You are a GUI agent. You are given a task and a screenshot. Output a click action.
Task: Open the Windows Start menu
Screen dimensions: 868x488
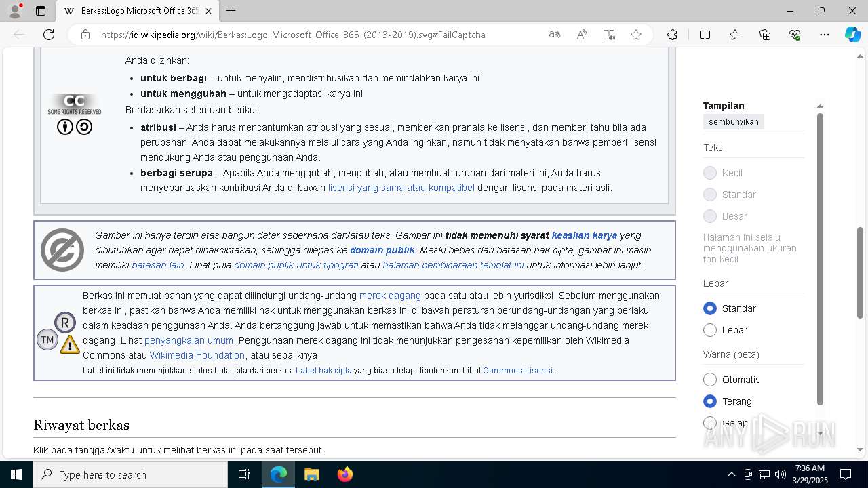point(16,474)
